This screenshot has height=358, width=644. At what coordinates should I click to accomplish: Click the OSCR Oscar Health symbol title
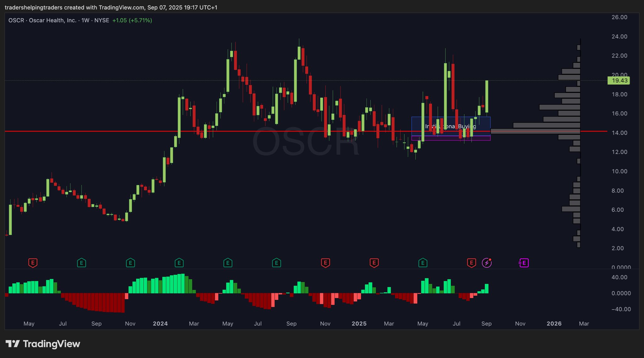42,20
